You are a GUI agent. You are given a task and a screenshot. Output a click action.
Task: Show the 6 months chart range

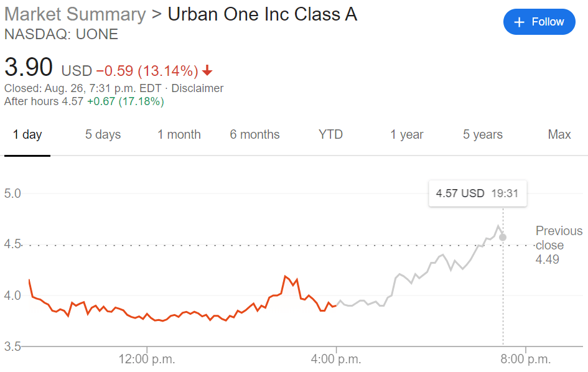[x=254, y=134]
